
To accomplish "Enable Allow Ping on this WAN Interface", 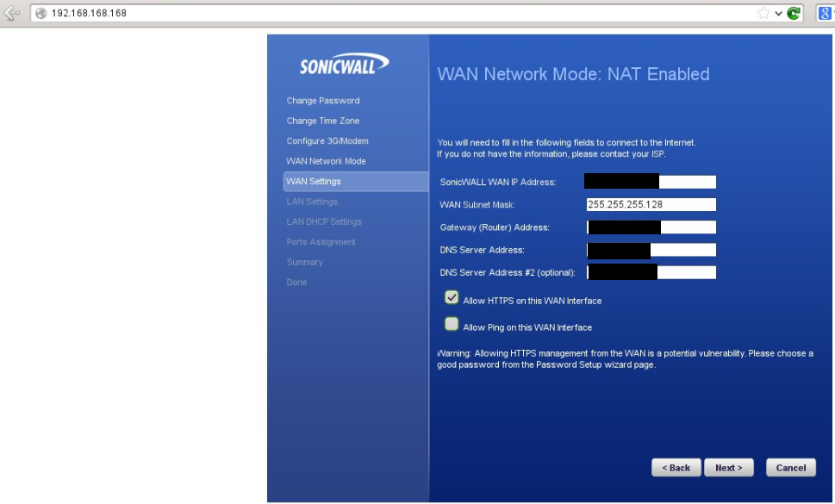I will pos(452,325).
